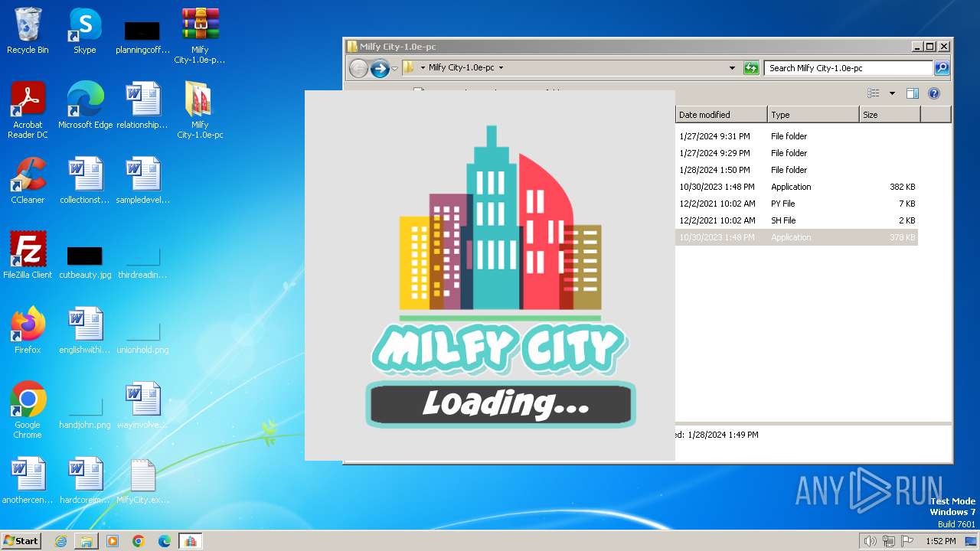The image size is (980, 551).
Task: Select the collectionst... Word document
Action: (x=85, y=181)
